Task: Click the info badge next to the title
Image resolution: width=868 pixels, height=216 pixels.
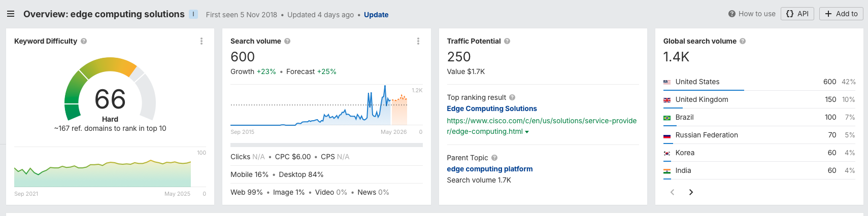Action: point(193,14)
